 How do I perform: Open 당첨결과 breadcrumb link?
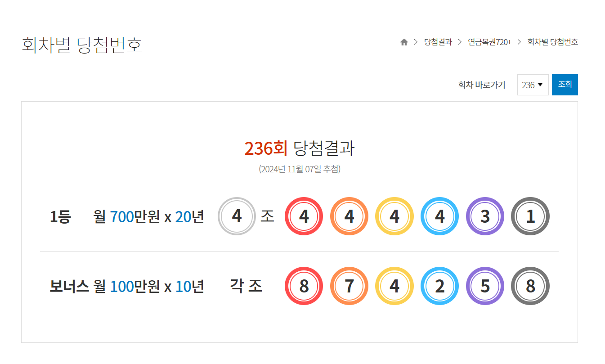point(438,42)
